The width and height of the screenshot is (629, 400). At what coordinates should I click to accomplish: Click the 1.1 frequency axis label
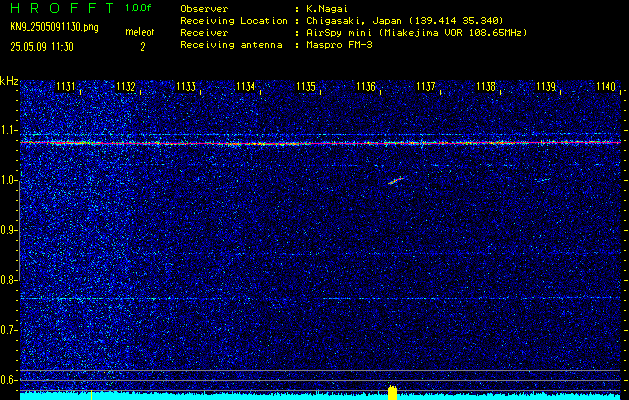tap(9, 130)
